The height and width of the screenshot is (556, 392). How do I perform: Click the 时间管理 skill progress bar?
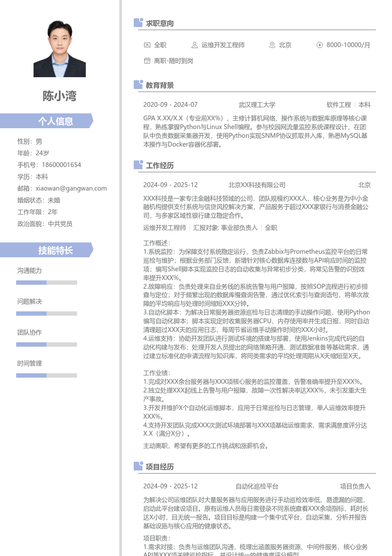pos(47,375)
